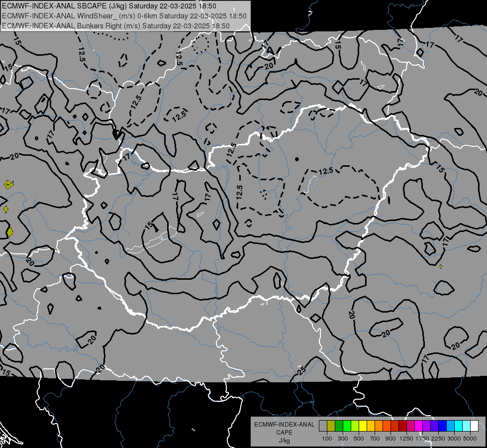The width and height of the screenshot is (487, 448).
Task: Click the 500 legend value
Action: tap(359, 439)
